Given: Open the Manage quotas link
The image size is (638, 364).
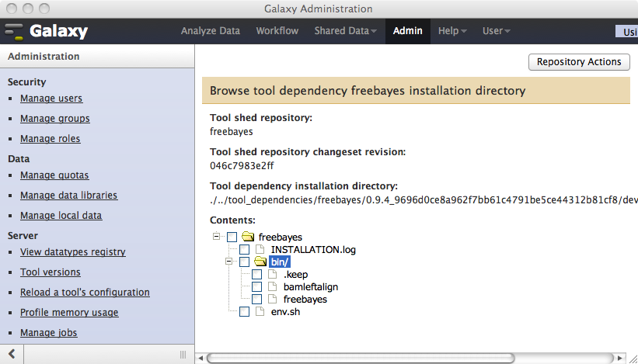Looking at the screenshot, I should pyautogui.click(x=54, y=175).
